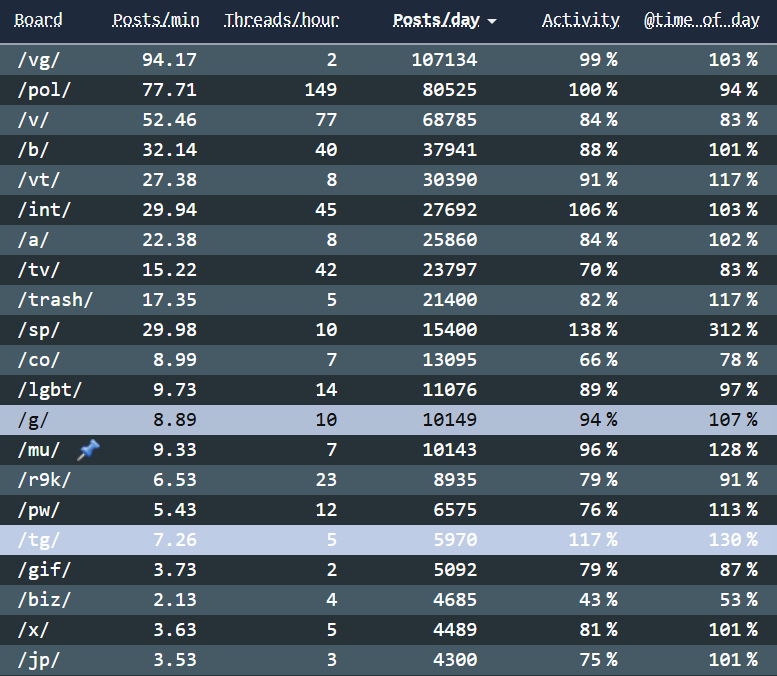Click the 37941 posts/day value
This screenshot has width=777, height=676.
(450, 150)
